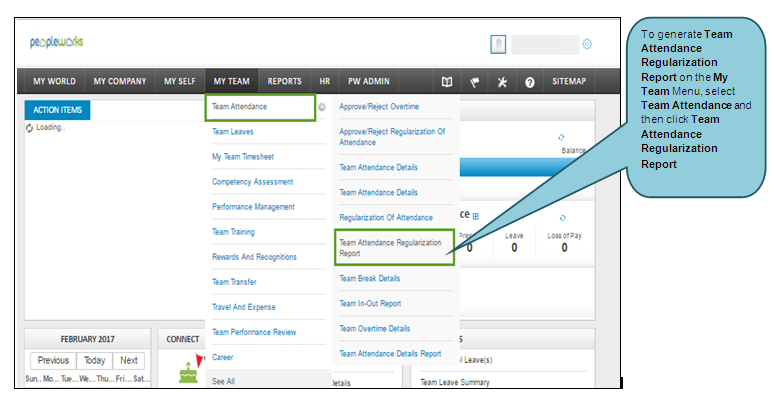The image size is (775, 399).
Task: Click the user profile avatar icon
Action: point(498,44)
